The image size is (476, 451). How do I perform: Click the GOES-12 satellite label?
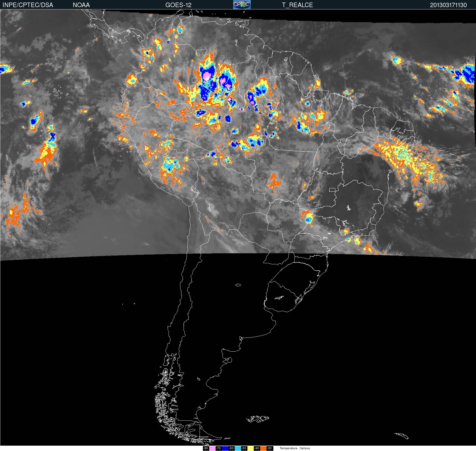point(178,5)
